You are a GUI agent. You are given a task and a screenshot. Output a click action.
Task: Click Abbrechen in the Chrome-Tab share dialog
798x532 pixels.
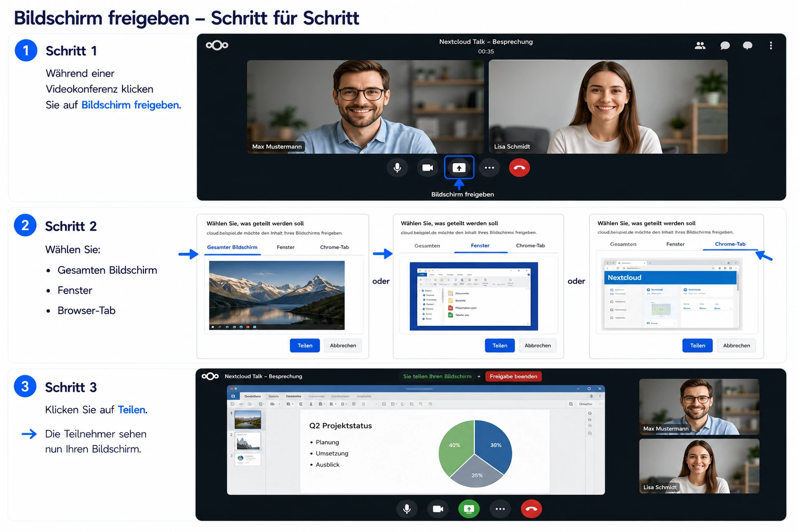tap(737, 345)
